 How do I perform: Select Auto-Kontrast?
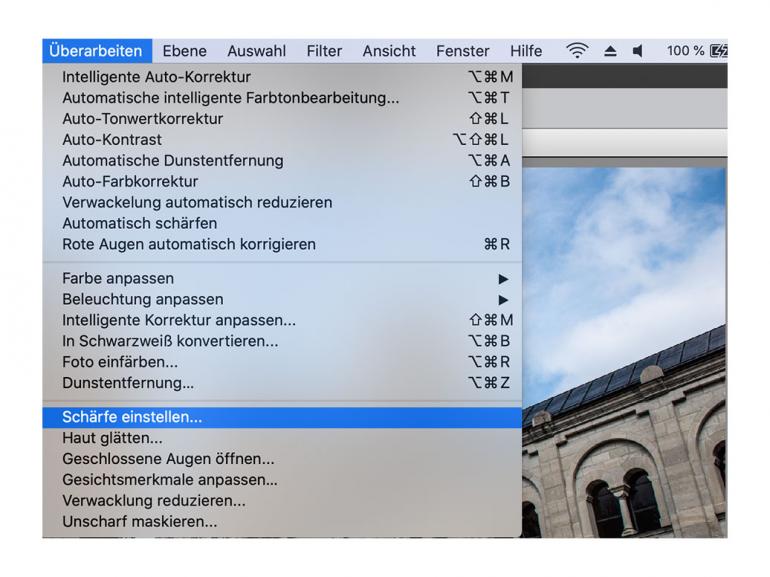[282, 140]
